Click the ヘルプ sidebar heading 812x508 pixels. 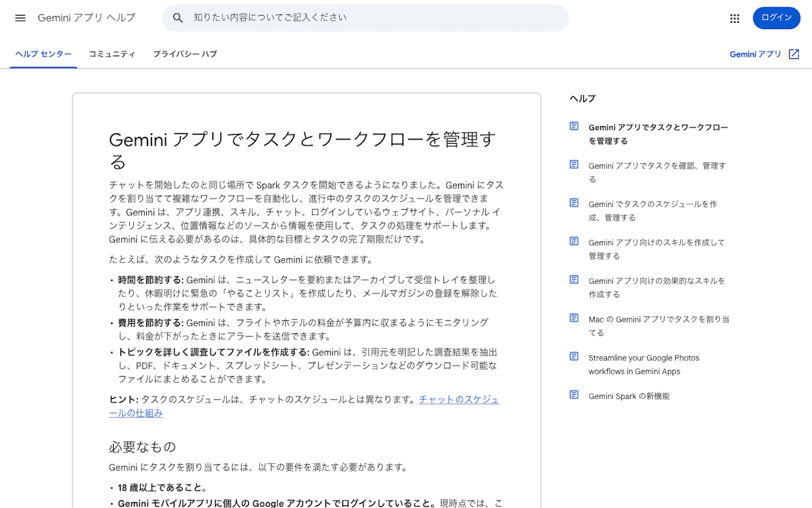[583, 99]
